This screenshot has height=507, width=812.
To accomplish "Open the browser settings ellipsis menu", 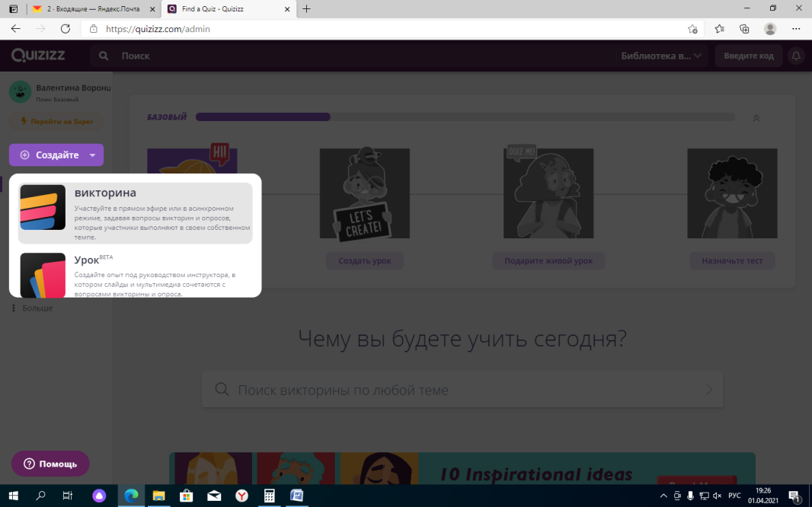I will [x=796, y=29].
